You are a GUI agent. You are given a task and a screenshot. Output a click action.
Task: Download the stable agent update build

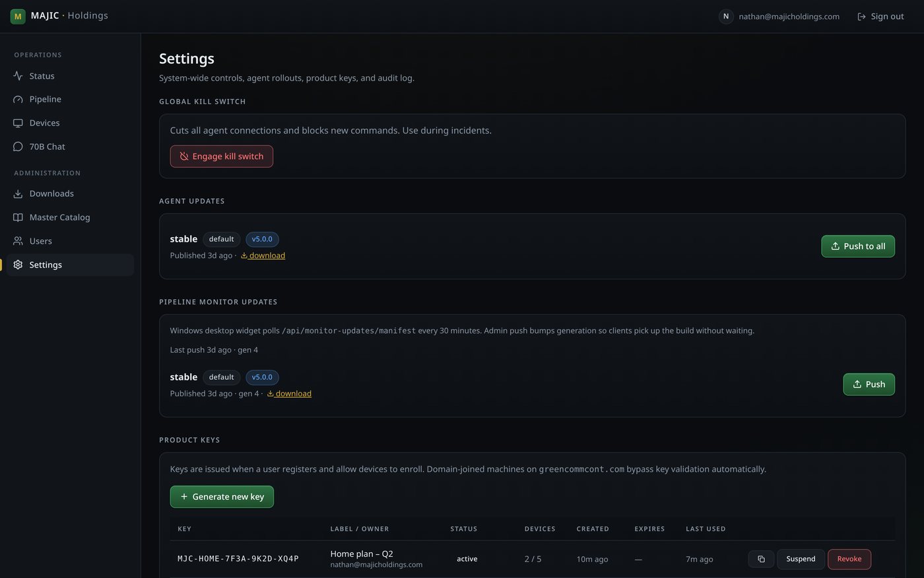pyautogui.click(x=263, y=256)
